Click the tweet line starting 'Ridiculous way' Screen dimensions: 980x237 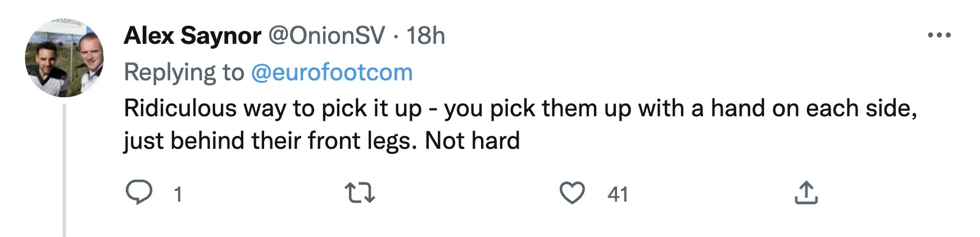click(x=281, y=108)
